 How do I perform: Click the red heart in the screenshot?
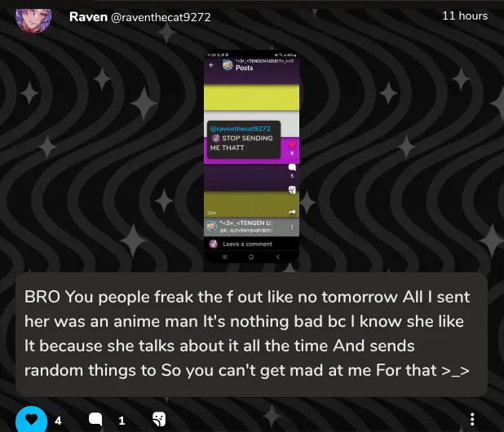point(292,144)
